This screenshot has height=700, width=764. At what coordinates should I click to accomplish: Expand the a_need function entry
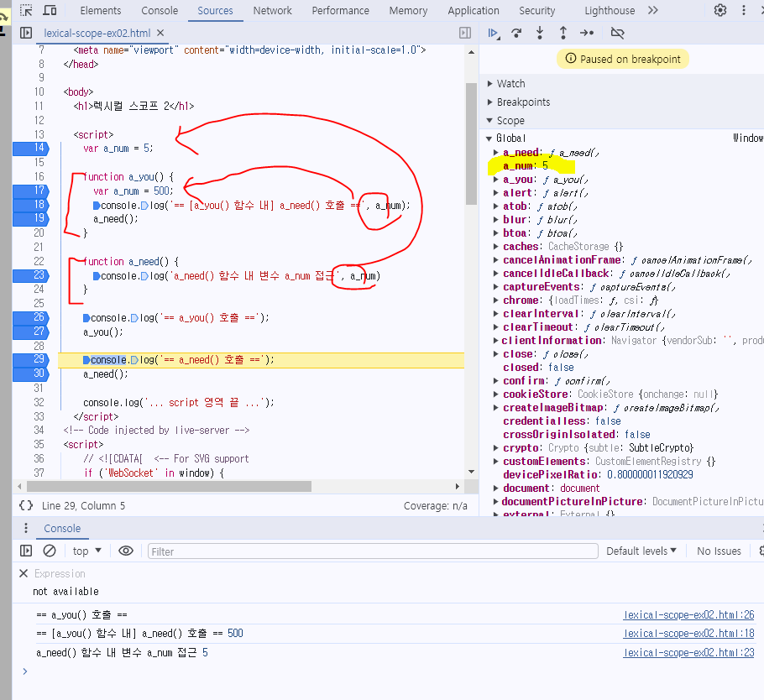point(495,153)
